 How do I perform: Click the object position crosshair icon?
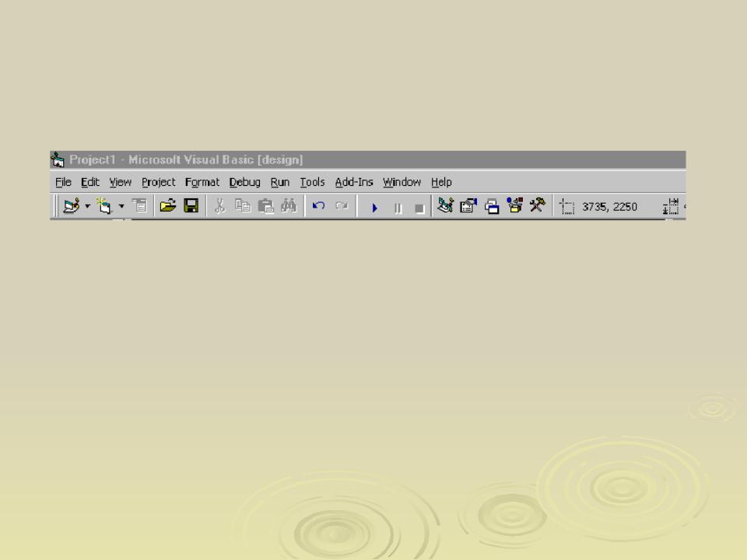pyautogui.click(x=566, y=207)
